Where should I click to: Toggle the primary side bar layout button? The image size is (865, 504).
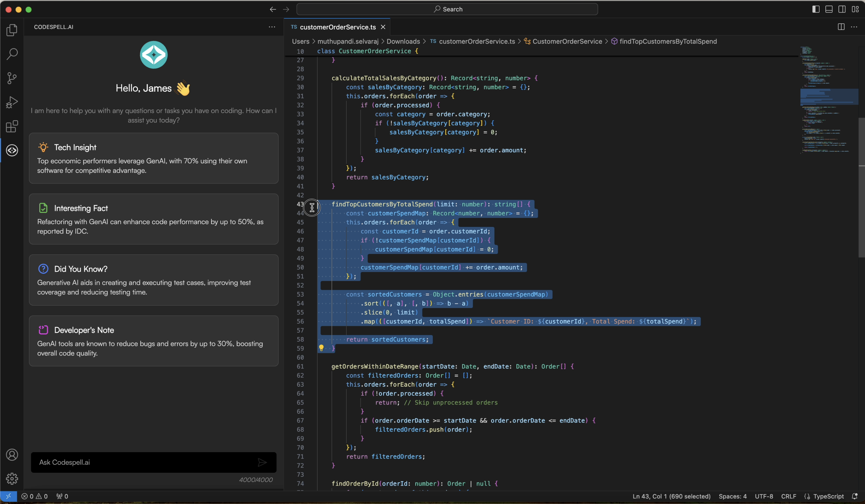tap(816, 9)
